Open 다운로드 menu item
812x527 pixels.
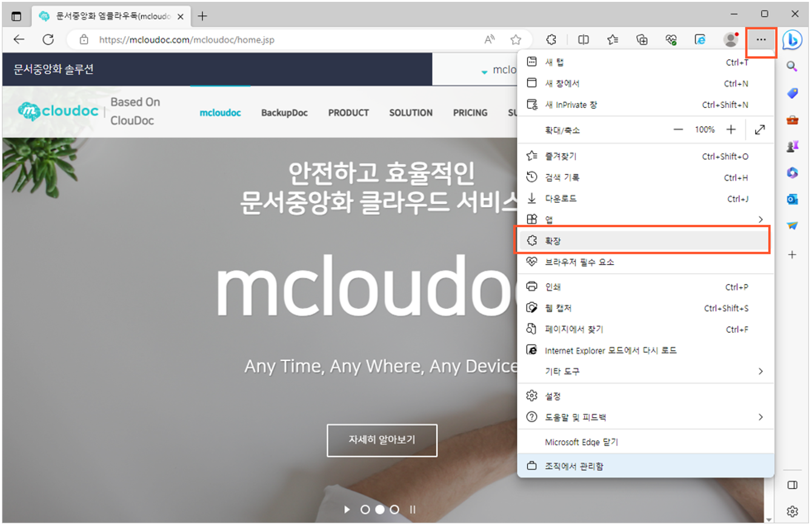[645, 199]
